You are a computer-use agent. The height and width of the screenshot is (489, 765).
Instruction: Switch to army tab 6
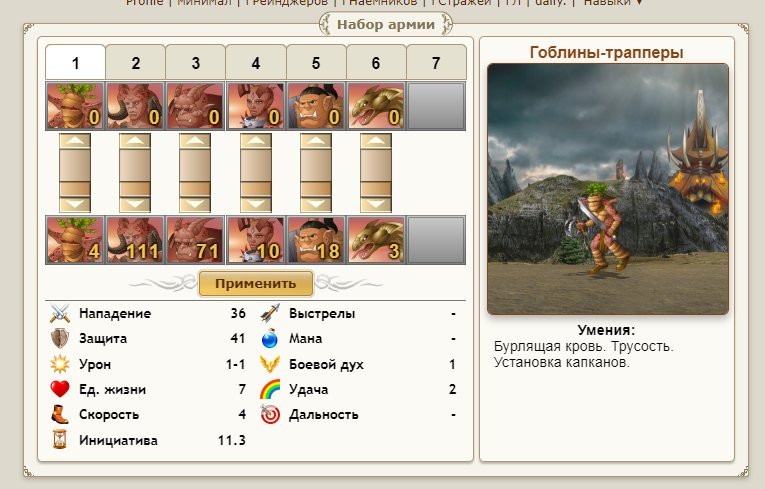click(x=376, y=62)
